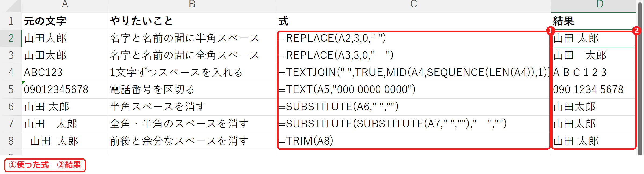Click 半角スペースを消す cell
Screen dimensions: 644x174
[192, 107]
